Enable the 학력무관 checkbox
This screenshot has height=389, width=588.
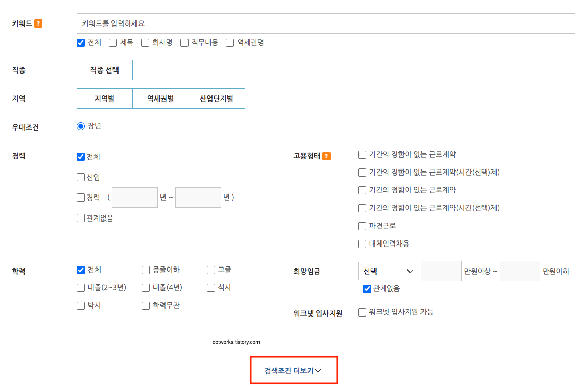point(145,305)
